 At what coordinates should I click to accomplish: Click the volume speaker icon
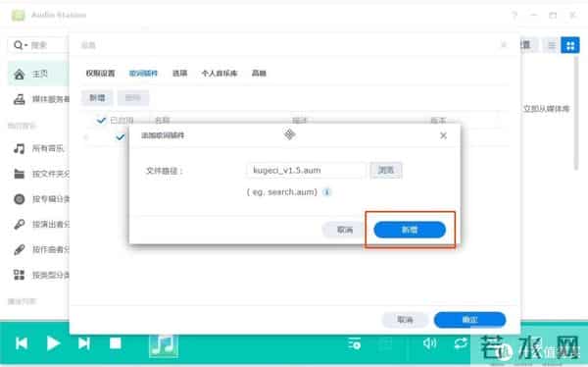click(429, 343)
